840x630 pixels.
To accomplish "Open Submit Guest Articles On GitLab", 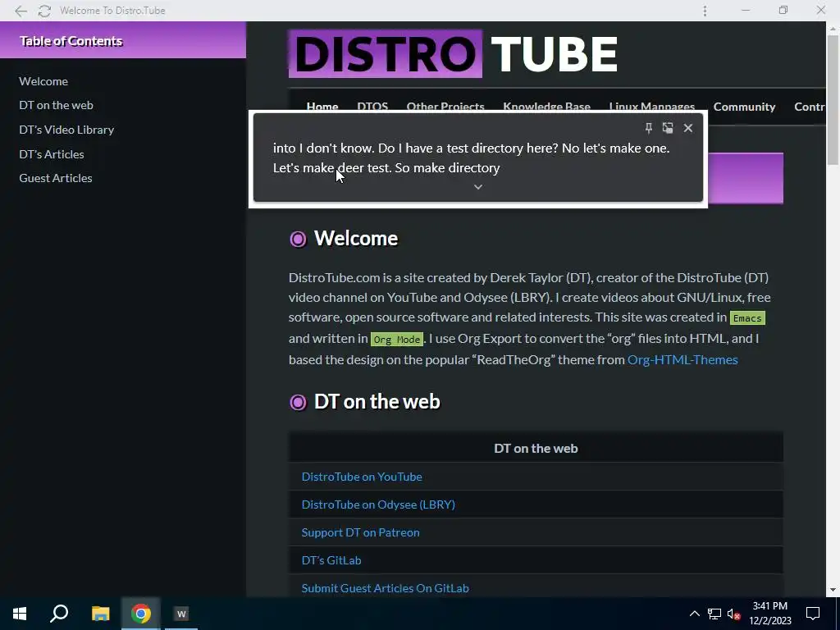I will tap(386, 587).
